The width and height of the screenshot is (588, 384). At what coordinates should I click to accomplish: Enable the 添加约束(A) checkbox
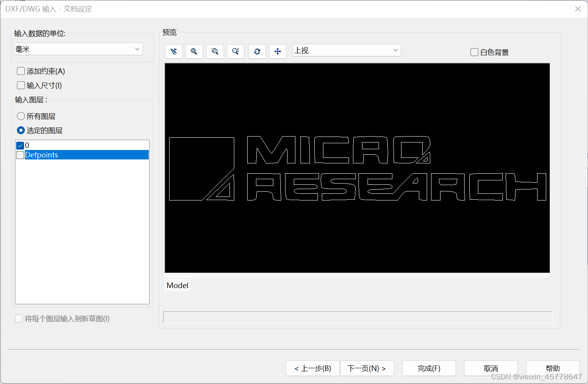21,71
